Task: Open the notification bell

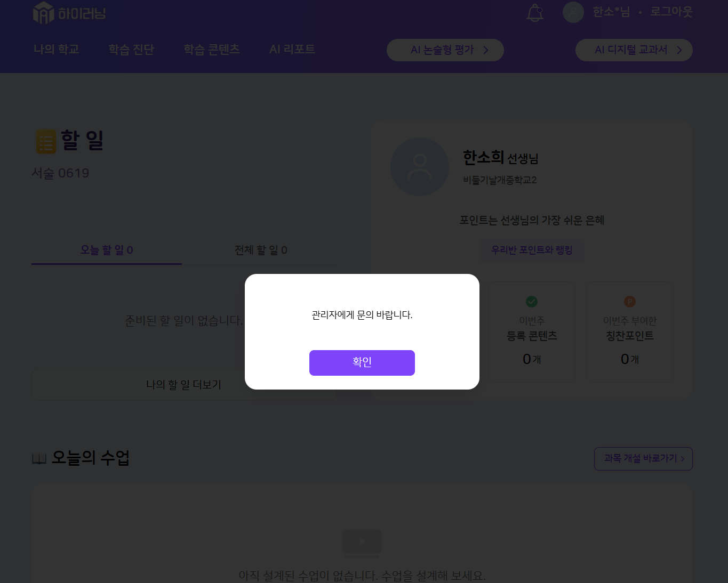Action: (535, 13)
